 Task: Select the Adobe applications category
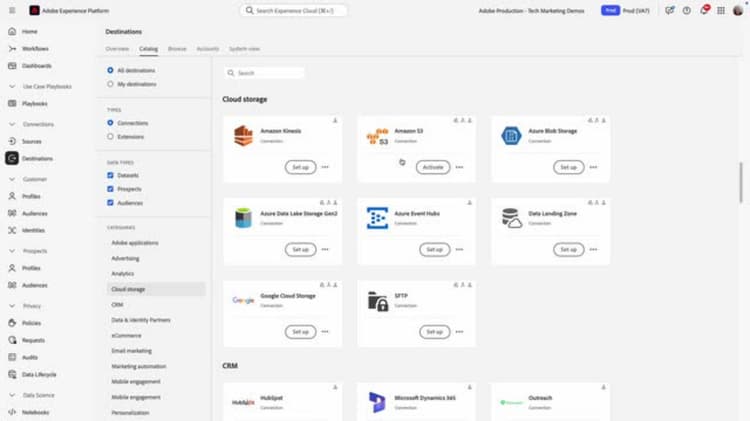134,243
